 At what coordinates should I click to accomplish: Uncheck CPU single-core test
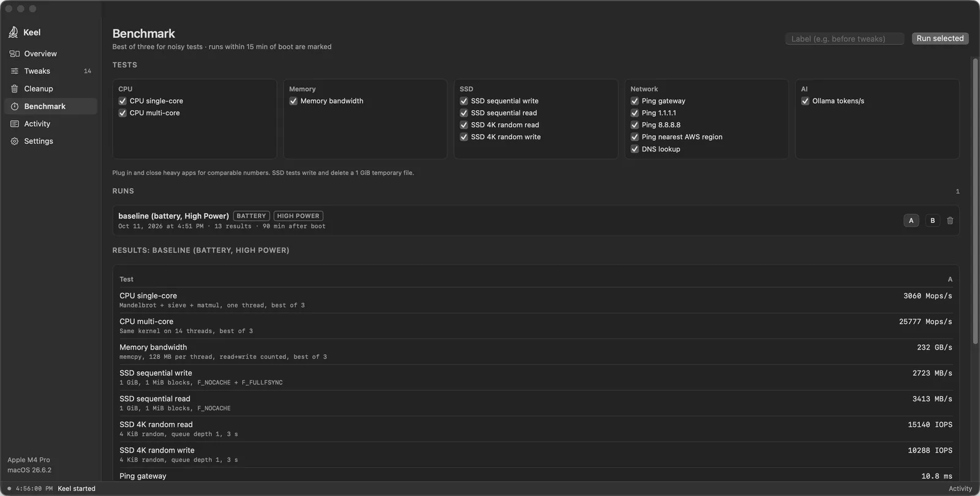point(123,101)
